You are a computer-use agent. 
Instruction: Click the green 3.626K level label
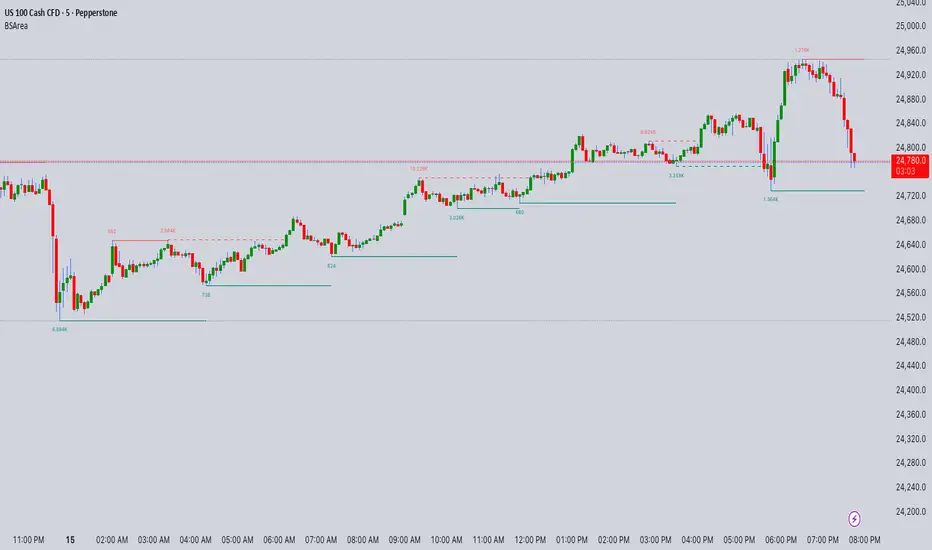click(x=456, y=216)
